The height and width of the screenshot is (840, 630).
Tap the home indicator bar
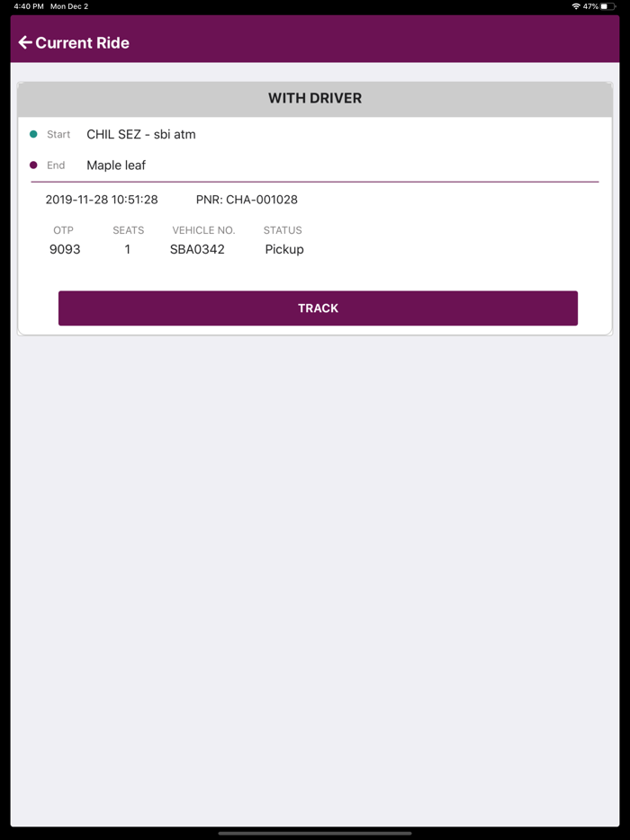[x=315, y=833]
